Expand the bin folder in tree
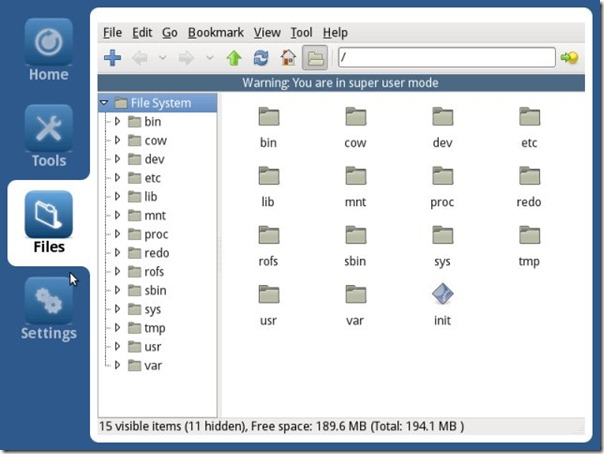 (x=117, y=122)
